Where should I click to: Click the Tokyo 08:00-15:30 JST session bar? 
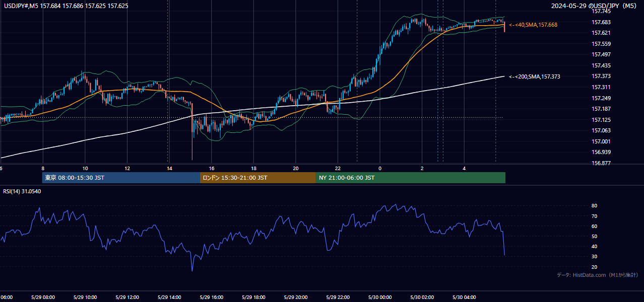click(121, 178)
